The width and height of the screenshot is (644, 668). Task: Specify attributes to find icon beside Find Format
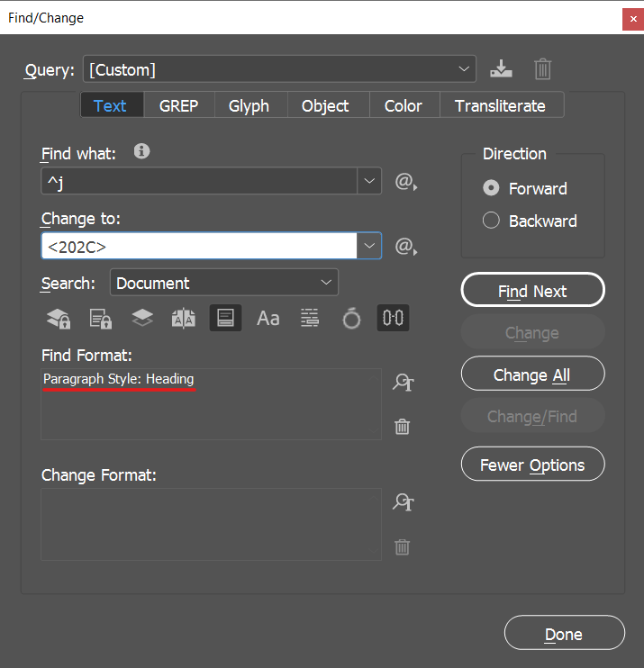point(403,382)
